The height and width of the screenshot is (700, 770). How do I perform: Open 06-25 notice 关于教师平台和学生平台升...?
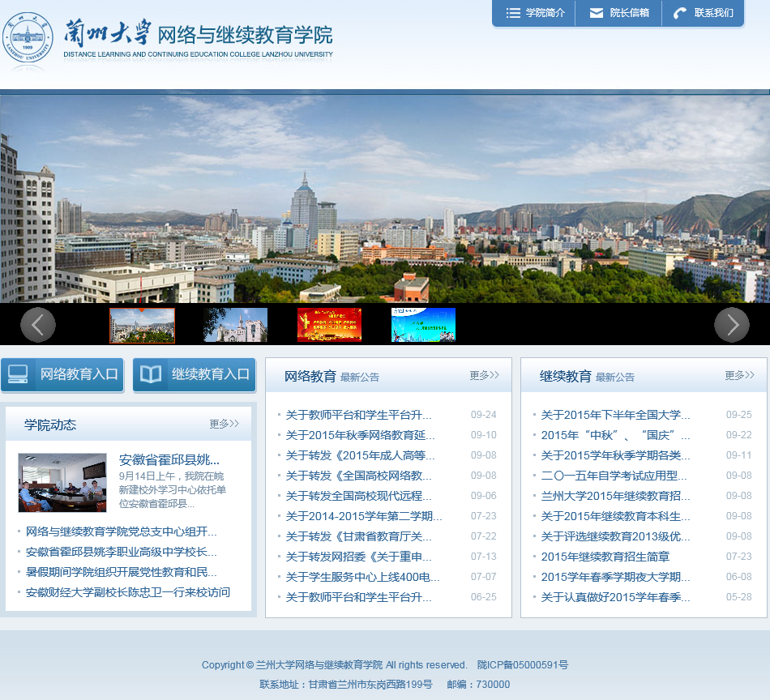click(x=358, y=597)
